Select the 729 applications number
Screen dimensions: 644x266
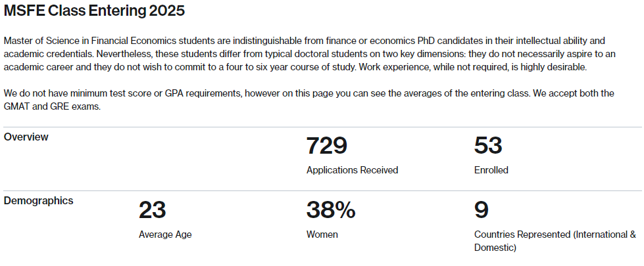pos(326,146)
